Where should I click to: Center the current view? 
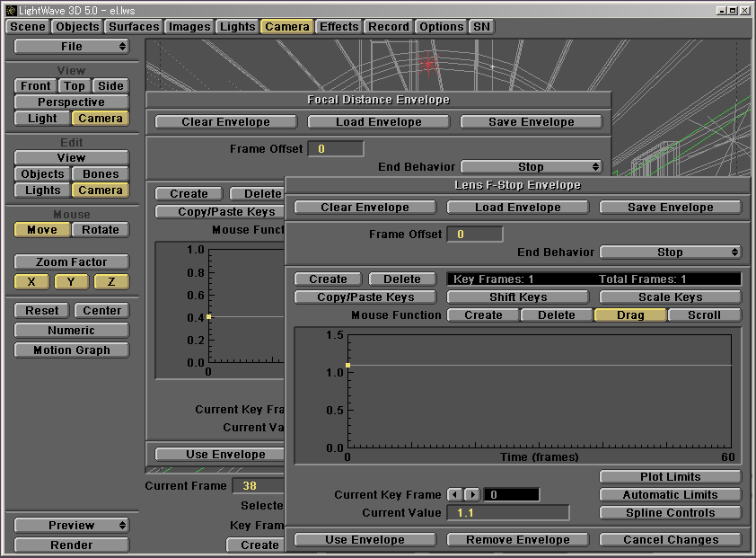[101, 310]
